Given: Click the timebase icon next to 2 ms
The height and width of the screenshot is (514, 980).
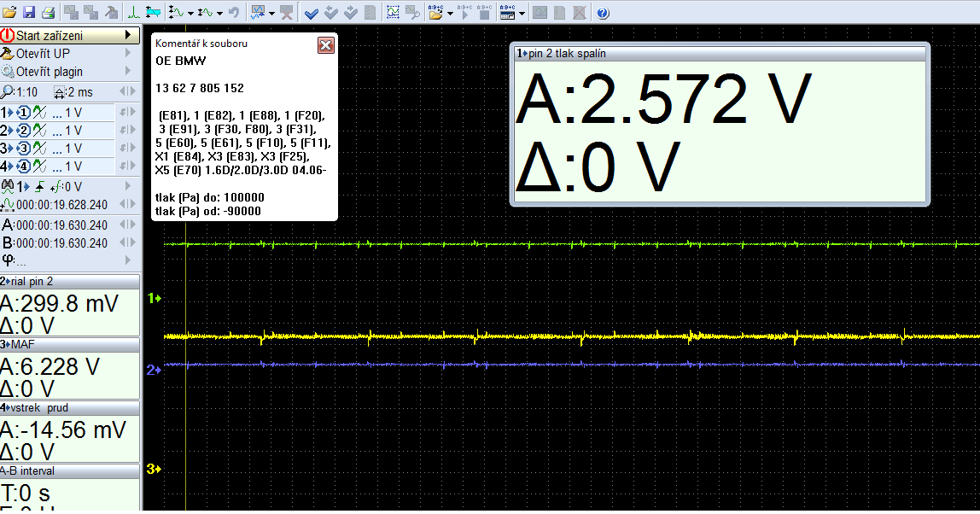Looking at the screenshot, I should tap(60, 92).
